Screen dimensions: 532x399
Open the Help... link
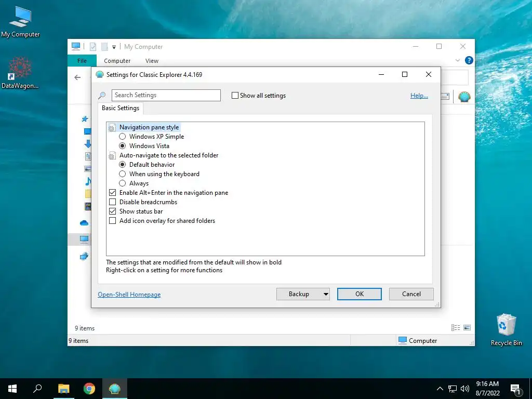pos(419,96)
